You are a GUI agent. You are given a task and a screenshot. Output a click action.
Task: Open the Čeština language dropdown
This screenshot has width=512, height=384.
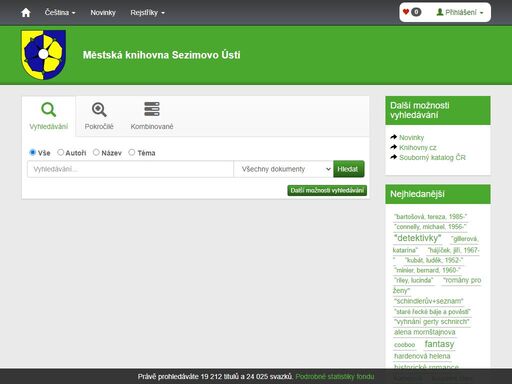[x=60, y=13]
